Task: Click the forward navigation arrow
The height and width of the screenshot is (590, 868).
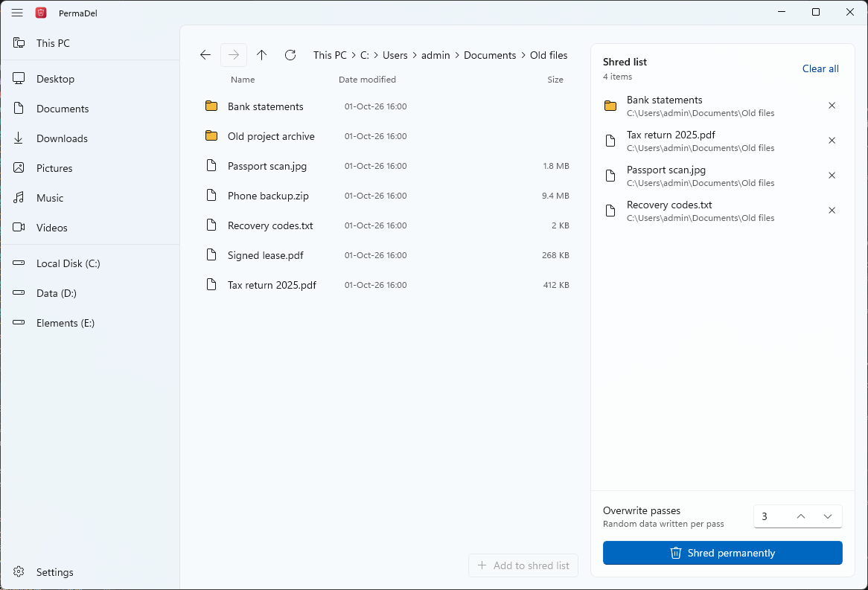Action: coord(234,55)
